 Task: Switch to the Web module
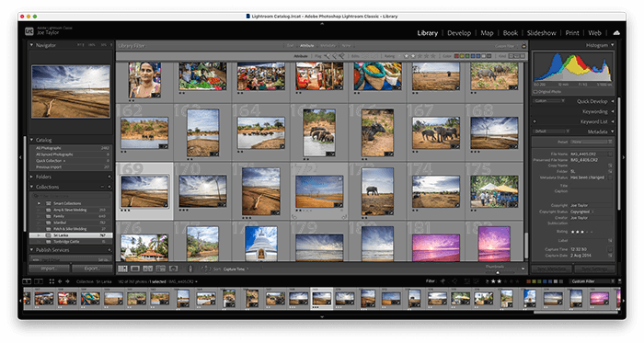click(594, 33)
